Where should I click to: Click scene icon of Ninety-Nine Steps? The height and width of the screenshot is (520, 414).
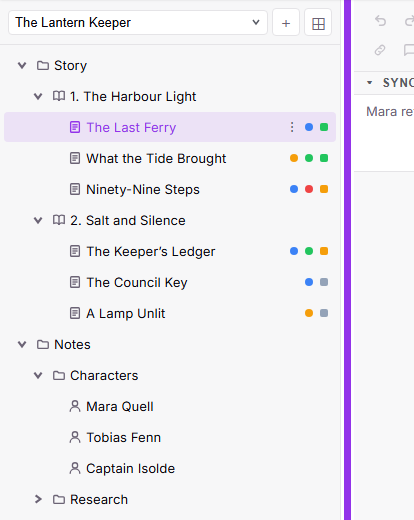(75, 189)
